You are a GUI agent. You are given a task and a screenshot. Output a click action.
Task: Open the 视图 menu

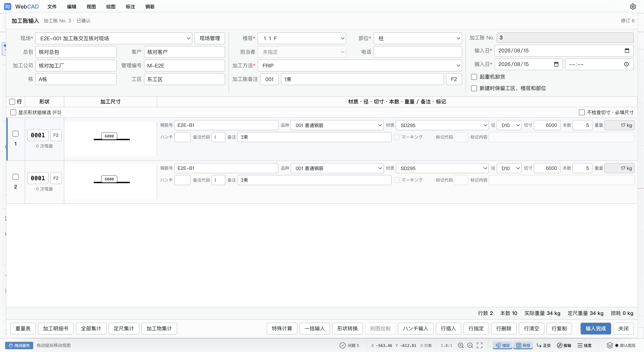[x=91, y=7]
